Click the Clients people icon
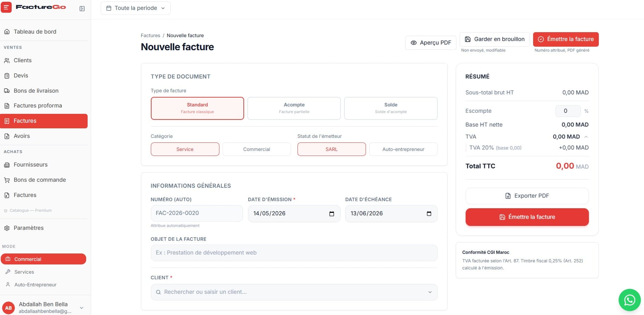 (x=7, y=60)
